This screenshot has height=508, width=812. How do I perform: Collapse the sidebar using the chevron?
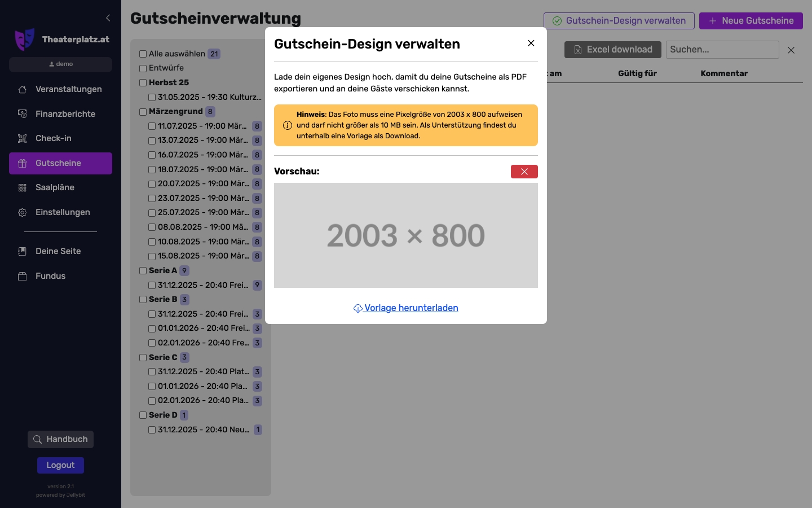point(108,17)
